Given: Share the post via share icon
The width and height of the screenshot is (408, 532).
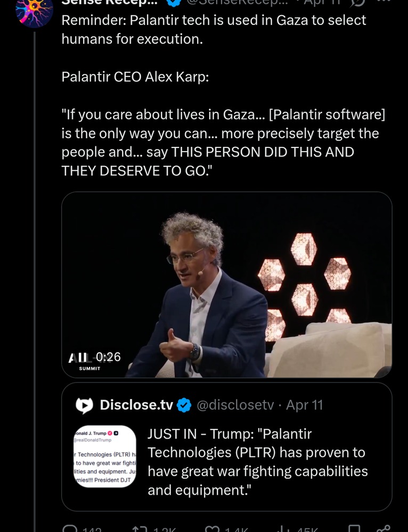Looking at the screenshot, I should coord(383,529).
